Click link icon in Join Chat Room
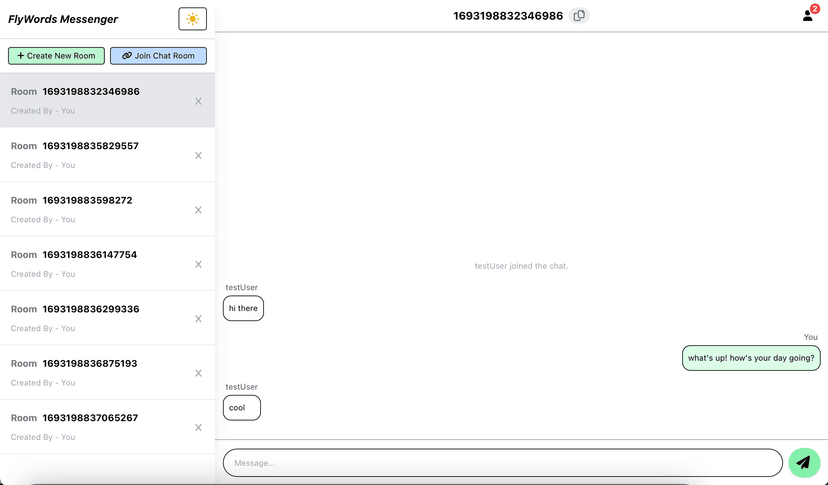The width and height of the screenshot is (828, 485). [x=127, y=55]
